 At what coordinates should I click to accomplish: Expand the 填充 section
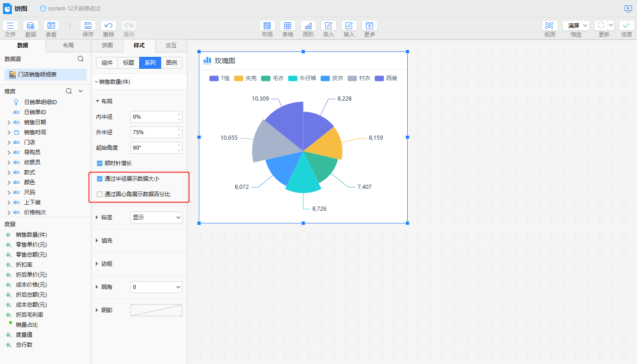[x=106, y=241]
